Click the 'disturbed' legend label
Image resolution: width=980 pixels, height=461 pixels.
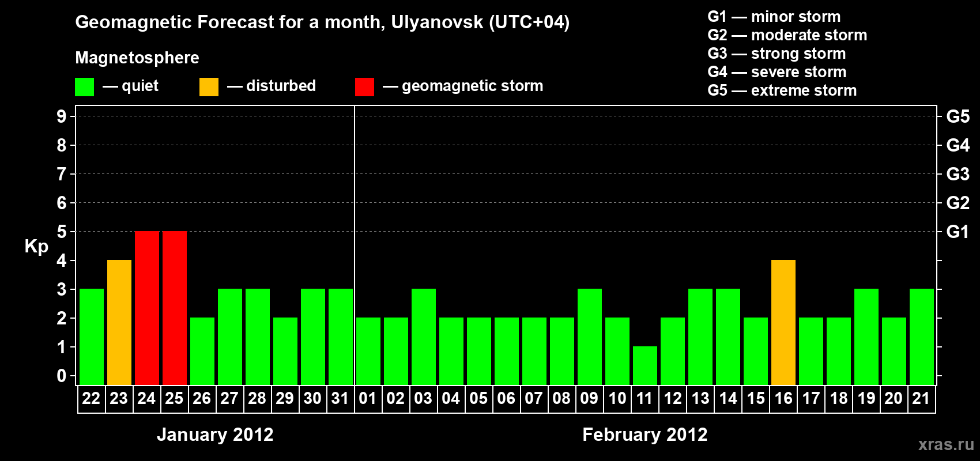point(281,86)
